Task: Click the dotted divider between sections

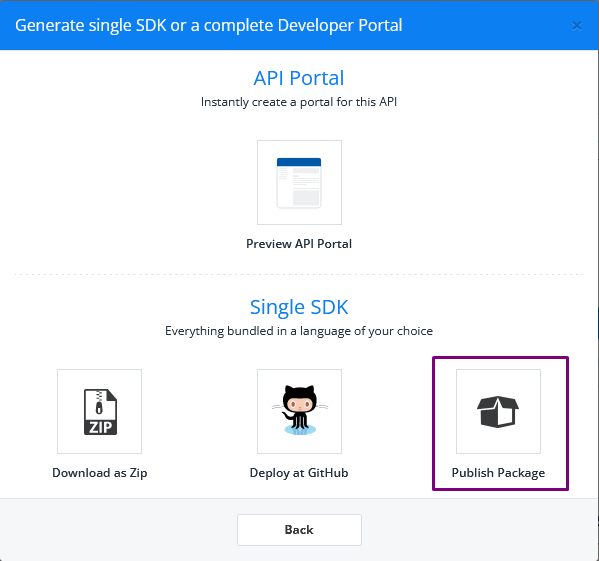Action: coord(299,274)
